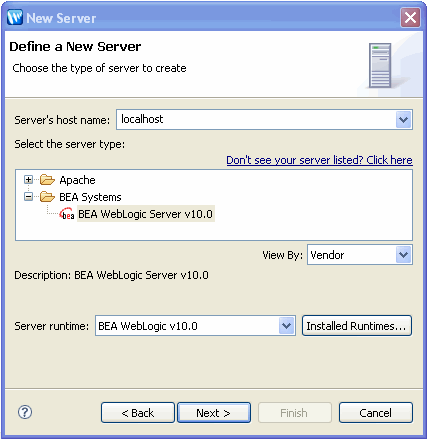Click the Apache folder icon
Viewport: 427px width, 439px height.
tap(47, 180)
